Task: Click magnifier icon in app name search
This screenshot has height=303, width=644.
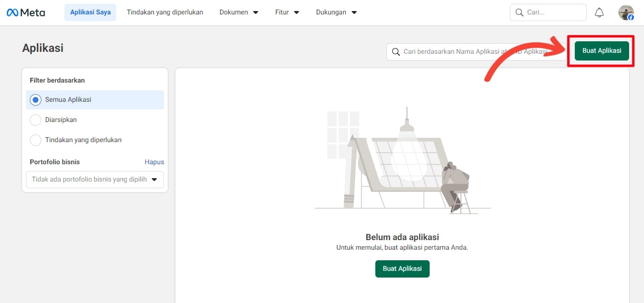Action: pyautogui.click(x=396, y=52)
